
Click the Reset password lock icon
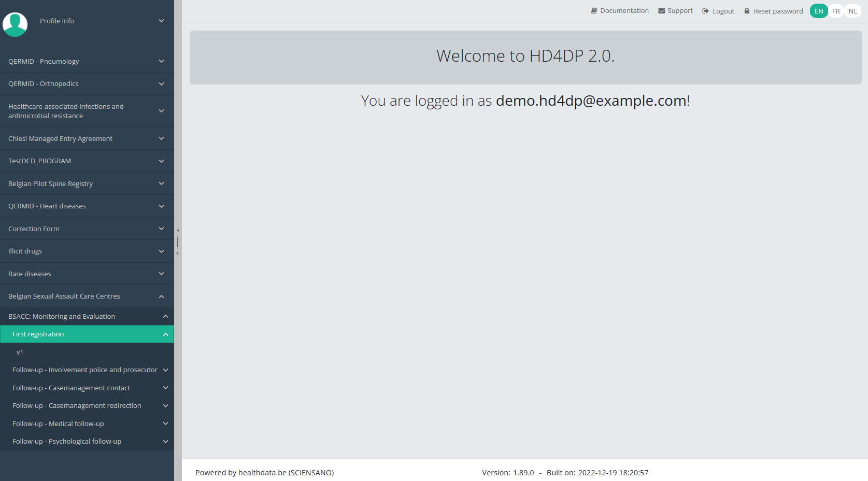(x=747, y=11)
